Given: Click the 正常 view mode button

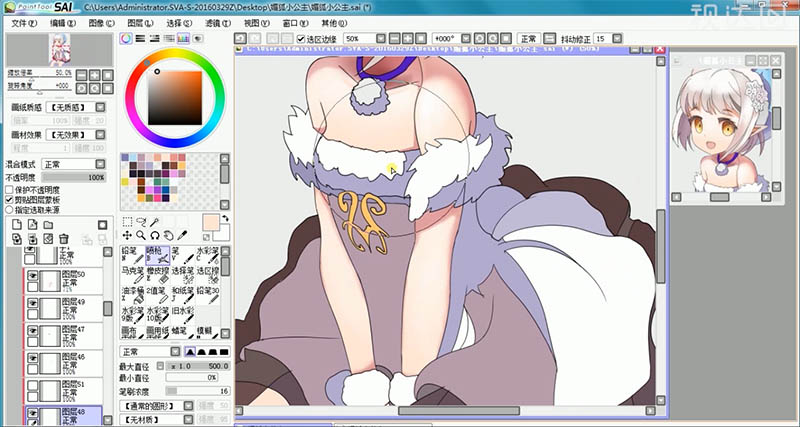Looking at the screenshot, I should [x=529, y=39].
